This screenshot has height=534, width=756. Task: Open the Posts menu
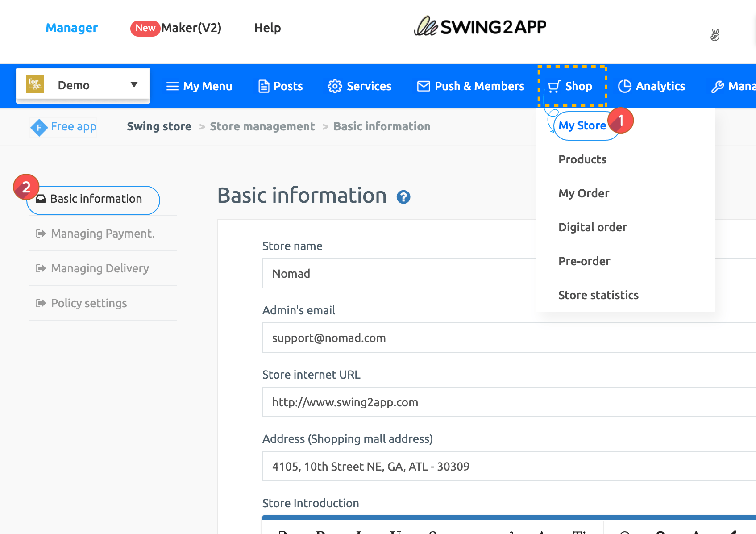click(x=281, y=86)
